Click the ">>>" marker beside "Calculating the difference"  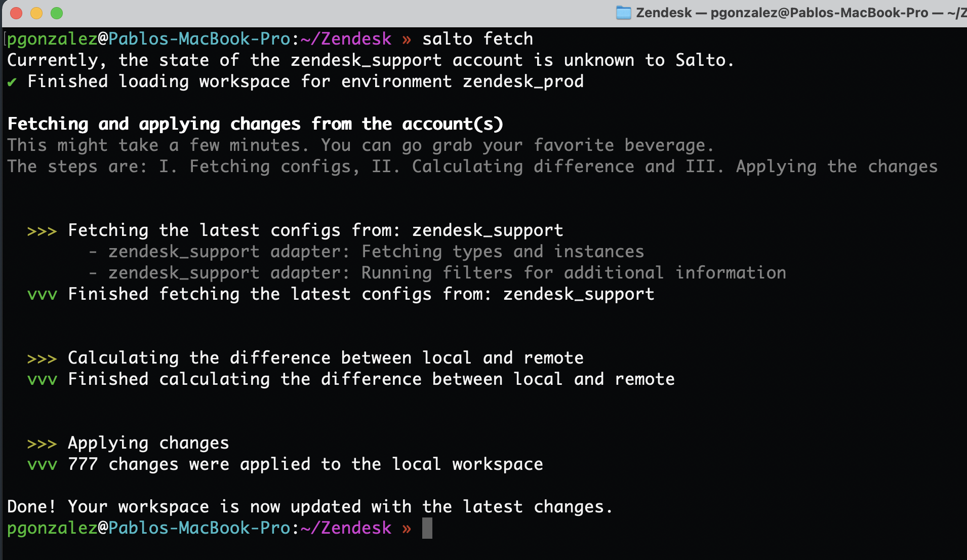(42, 358)
